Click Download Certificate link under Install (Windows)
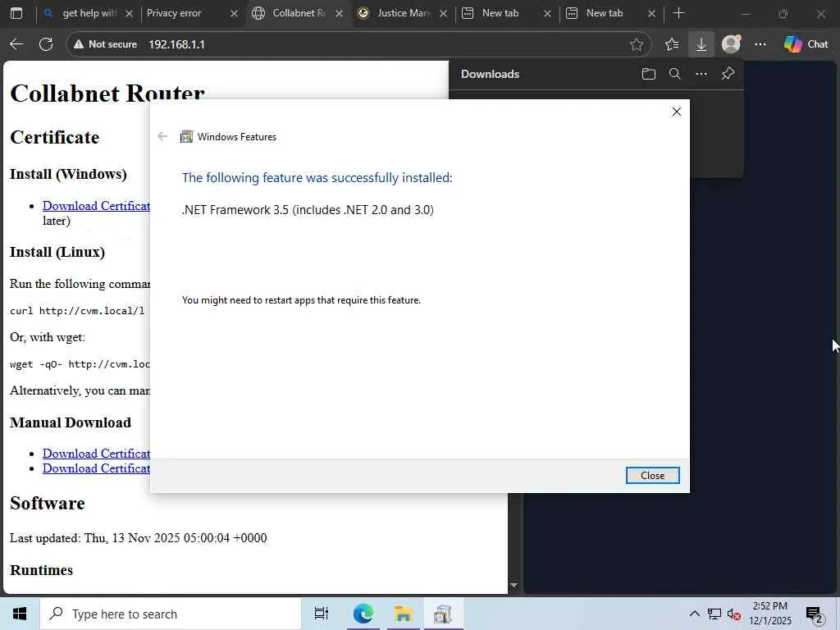Screen dimensions: 840x630 97,206
